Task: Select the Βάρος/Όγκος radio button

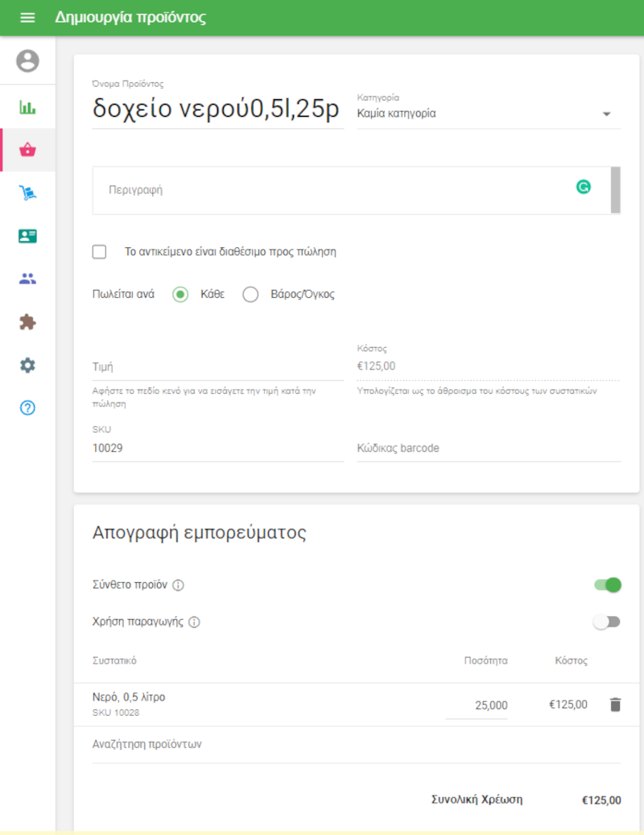Action: 250,294
